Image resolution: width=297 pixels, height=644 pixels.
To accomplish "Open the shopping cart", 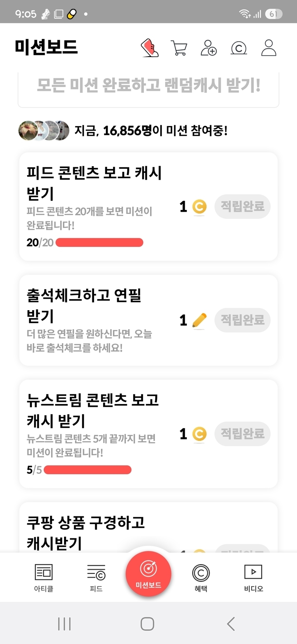I will (x=179, y=48).
